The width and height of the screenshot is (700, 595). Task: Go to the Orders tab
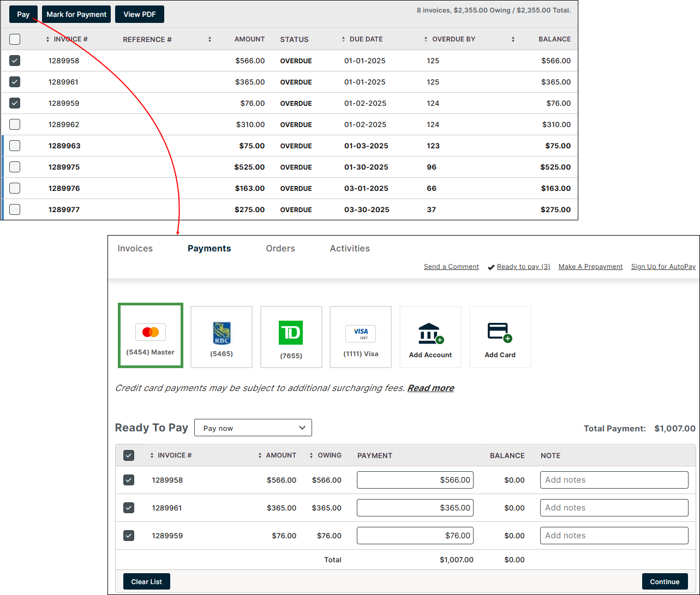click(280, 249)
